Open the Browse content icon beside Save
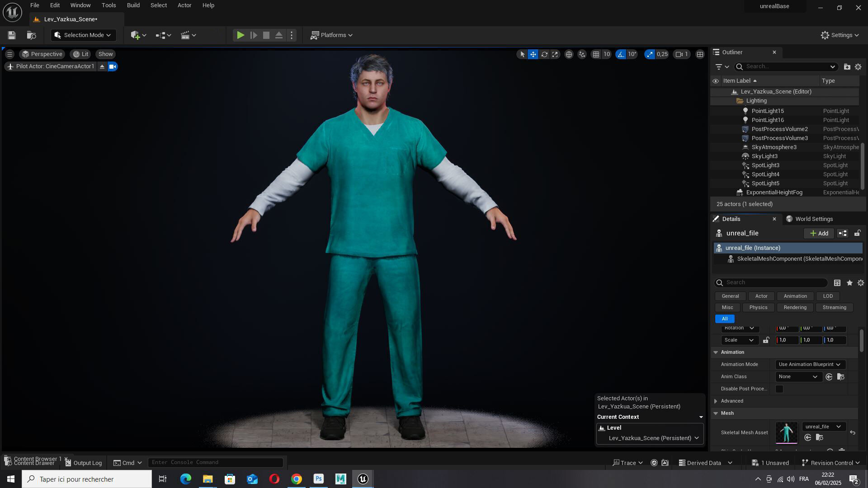 [31, 35]
